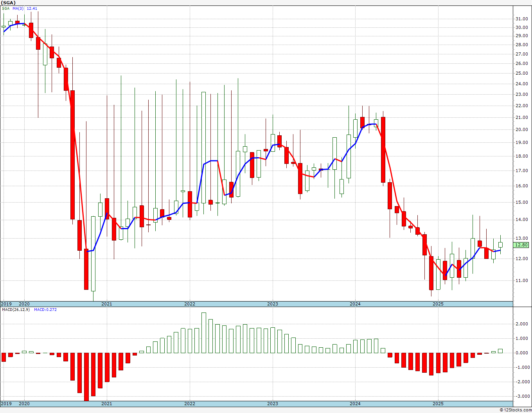Click the tallest green MACD histogram bar

203,332
